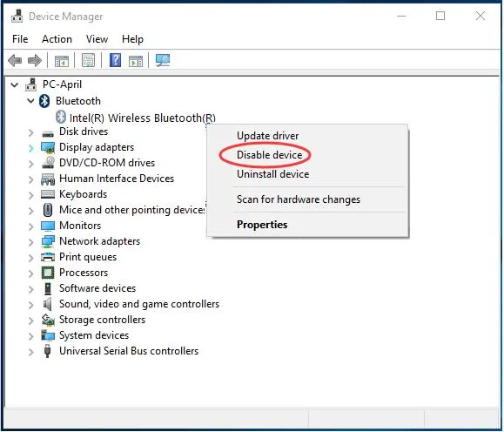Select the Processors tree label
504x432 pixels.
84,273
